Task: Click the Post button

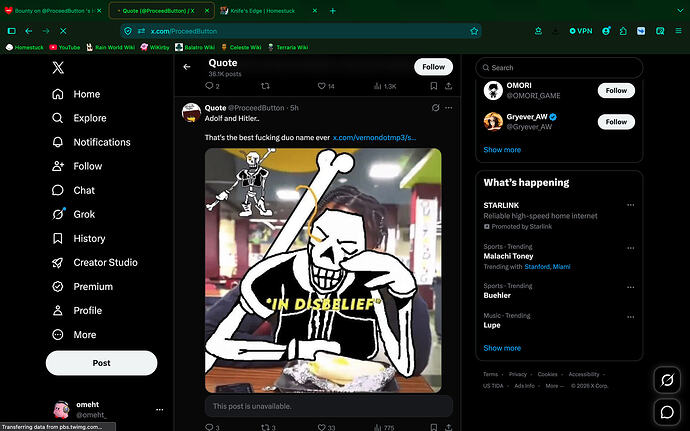Action: [x=101, y=363]
